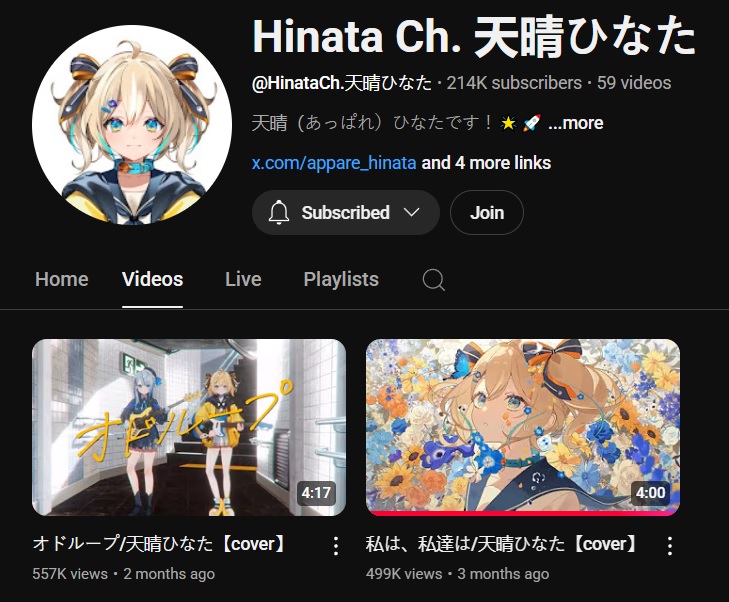Click the red watch progress bar
The width and height of the screenshot is (729, 602).
(x=523, y=514)
